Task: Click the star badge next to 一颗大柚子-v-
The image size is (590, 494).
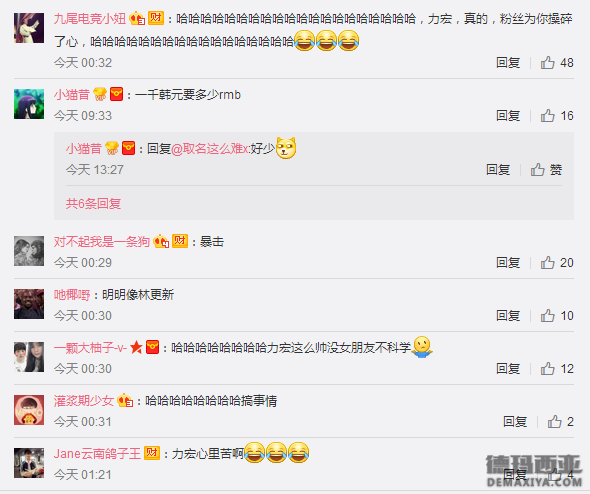Action: pyautogui.click(x=136, y=347)
